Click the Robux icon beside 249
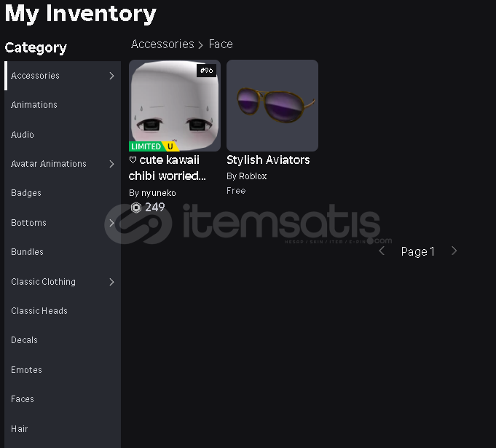Viewport: 496px width, 448px height. (136, 208)
